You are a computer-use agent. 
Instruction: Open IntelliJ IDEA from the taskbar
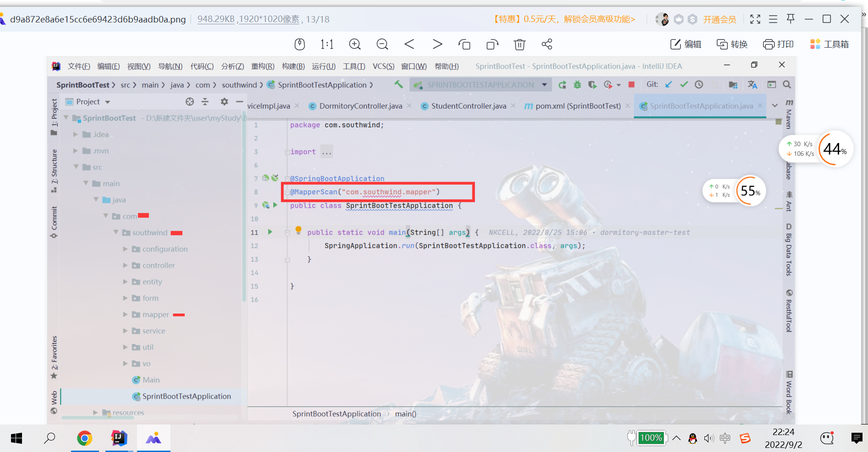click(x=119, y=438)
